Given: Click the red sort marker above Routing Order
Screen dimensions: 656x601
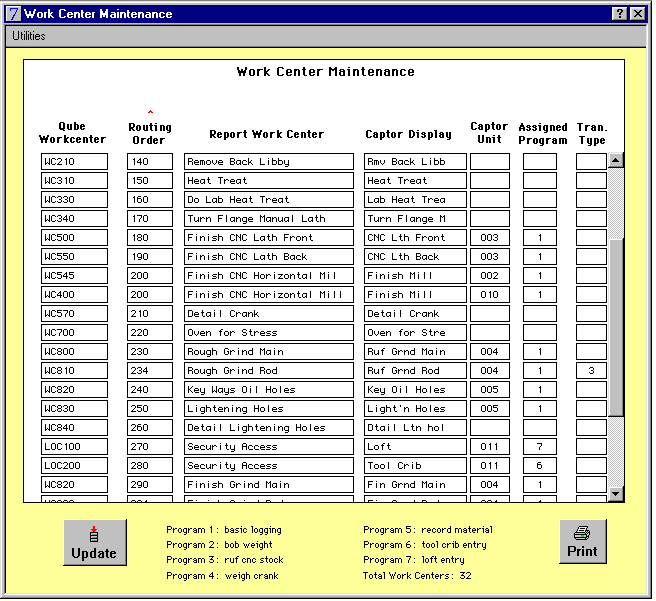Looking at the screenshot, I should tap(150, 111).
